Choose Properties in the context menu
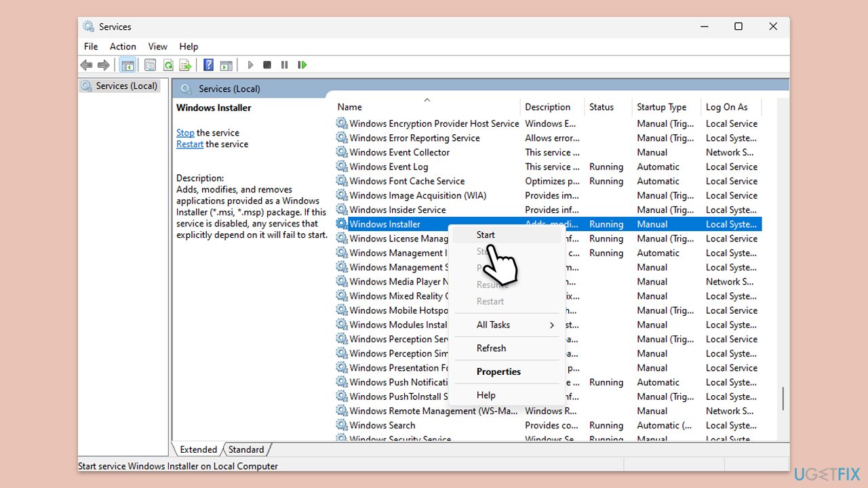868x488 pixels. pos(507,371)
